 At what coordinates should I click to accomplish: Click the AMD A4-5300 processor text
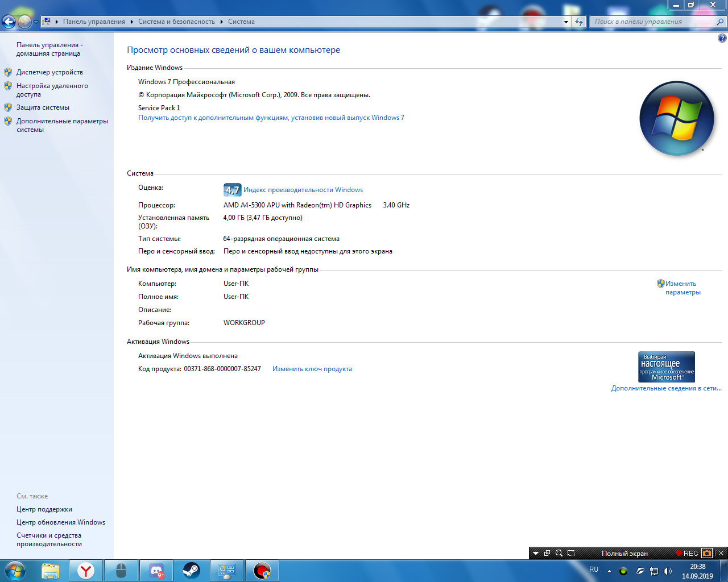click(x=297, y=205)
